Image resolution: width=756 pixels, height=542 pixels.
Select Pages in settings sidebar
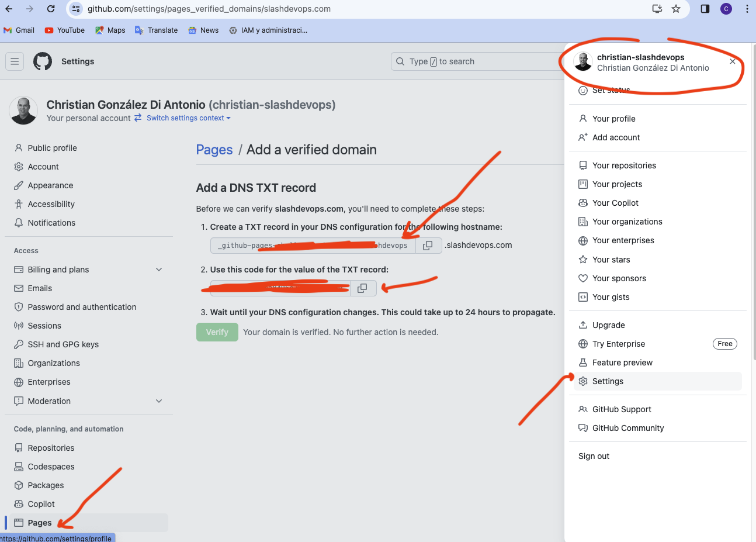[x=89, y=523]
